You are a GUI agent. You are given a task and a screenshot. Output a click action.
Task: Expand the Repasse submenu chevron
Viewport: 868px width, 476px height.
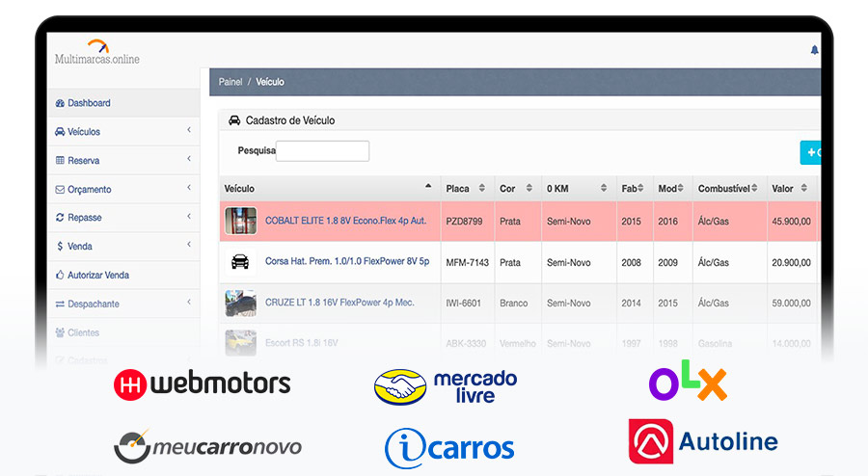(189, 216)
